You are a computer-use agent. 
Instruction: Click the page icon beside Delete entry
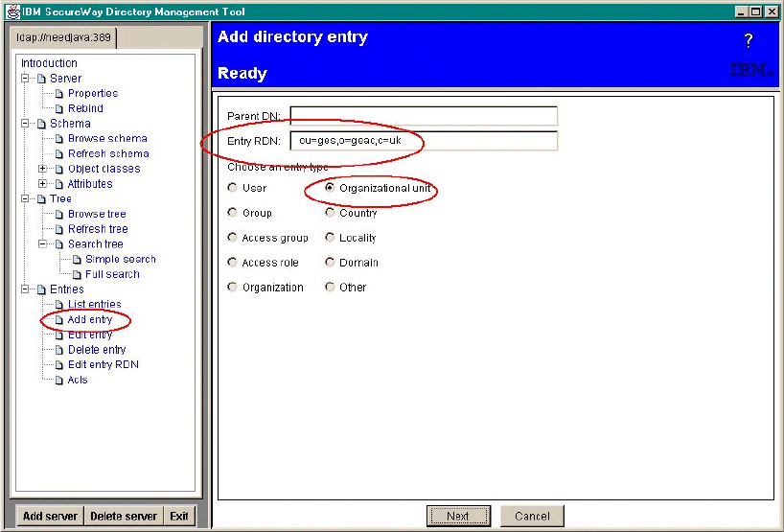pyautogui.click(x=59, y=350)
